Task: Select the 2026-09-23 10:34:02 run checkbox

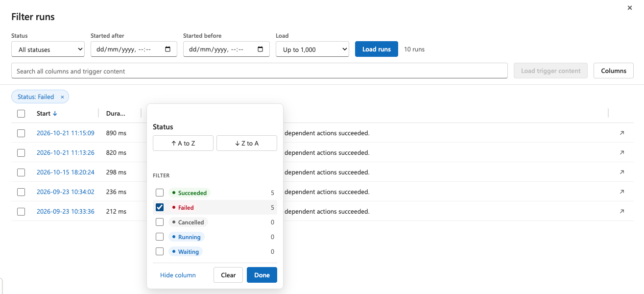Action: pos(21,192)
